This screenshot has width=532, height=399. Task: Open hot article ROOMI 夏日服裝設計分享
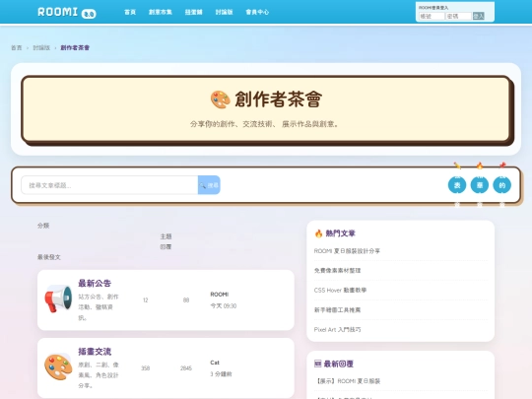(347, 251)
